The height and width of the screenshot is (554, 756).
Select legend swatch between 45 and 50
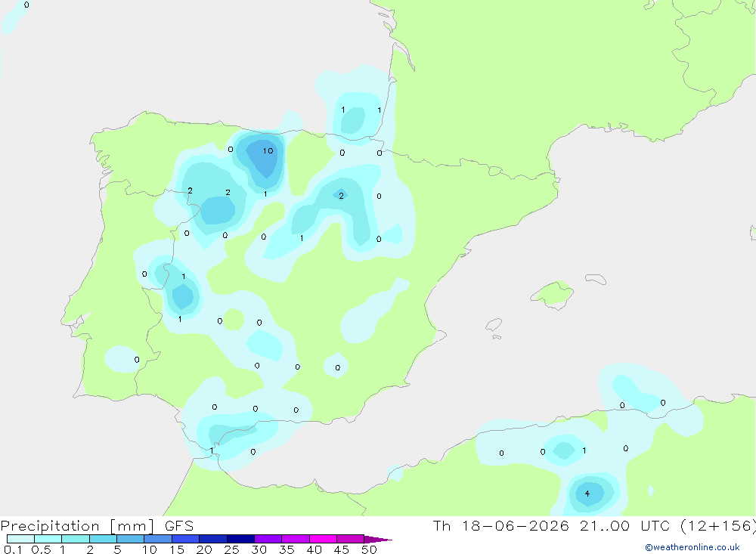(x=351, y=539)
